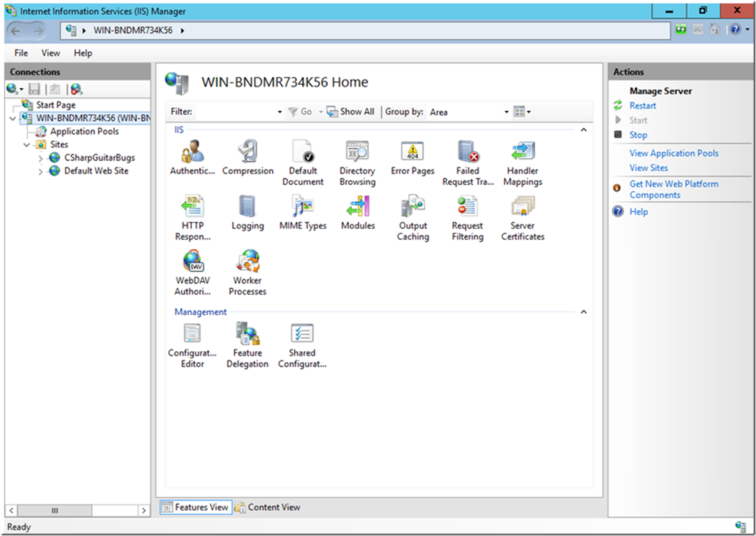Open HTTP Response Headers icon

192,218
